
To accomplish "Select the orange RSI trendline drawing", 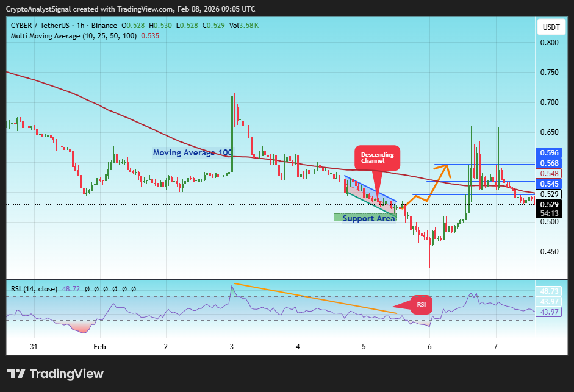I will [315, 298].
